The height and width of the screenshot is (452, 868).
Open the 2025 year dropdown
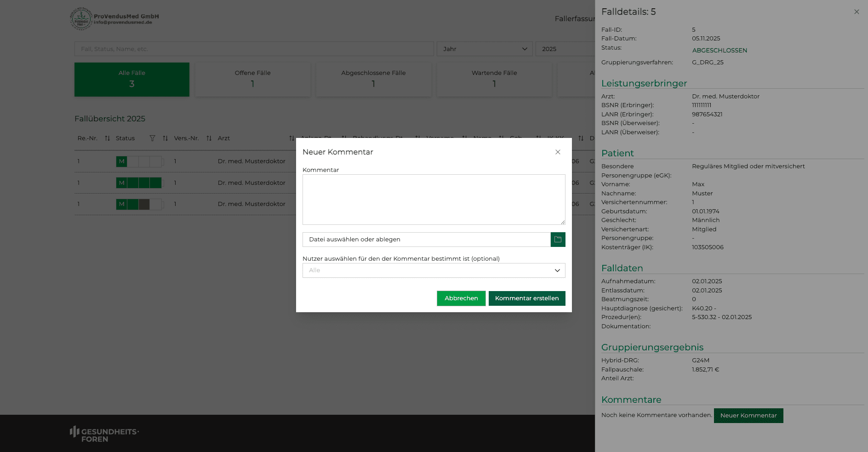coord(565,49)
